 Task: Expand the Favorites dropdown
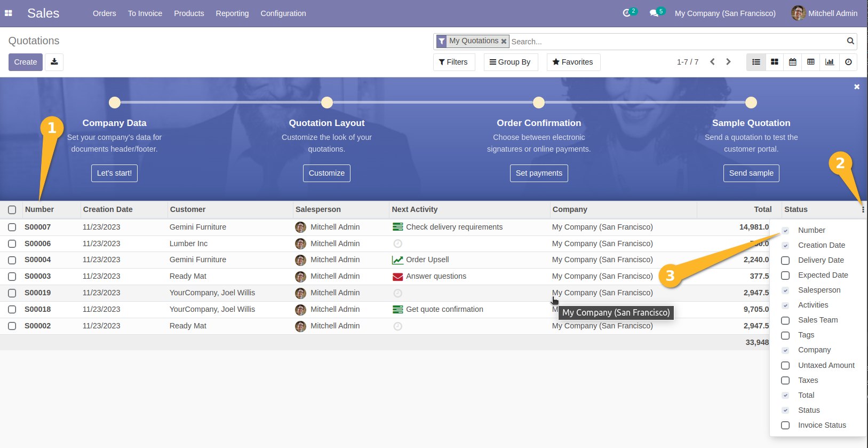(573, 62)
